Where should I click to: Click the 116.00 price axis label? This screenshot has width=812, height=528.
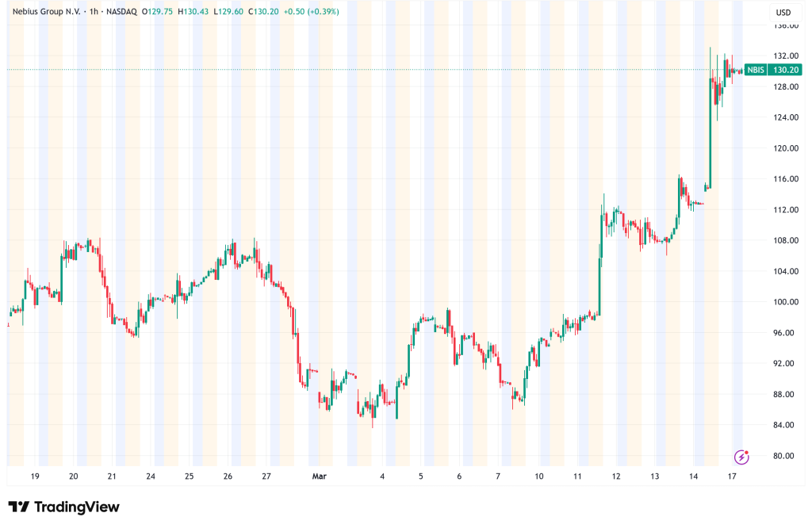point(785,179)
